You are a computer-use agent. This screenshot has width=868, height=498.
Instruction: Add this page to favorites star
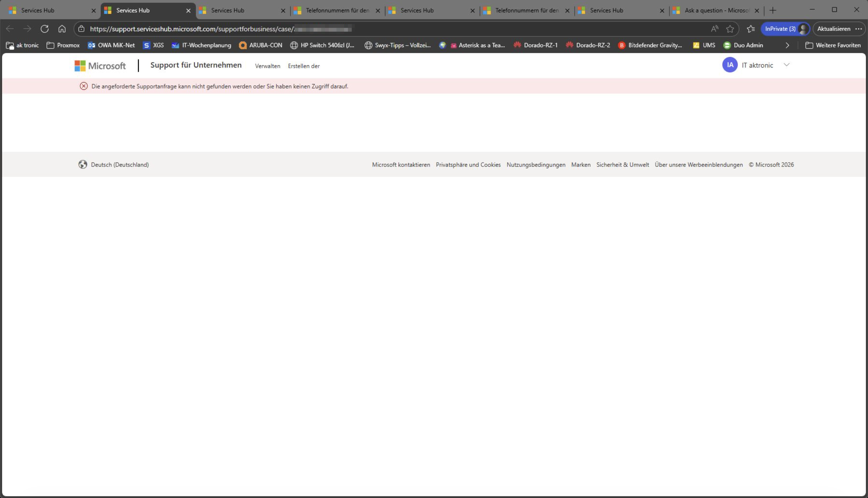coord(730,29)
